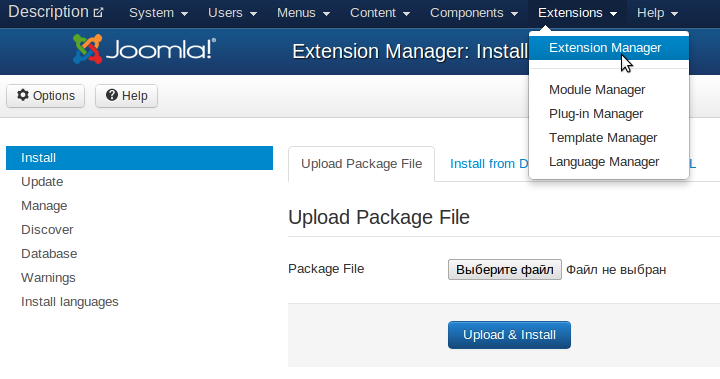Open Language Manager from the menu
The width and height of the screenshot is (720, 379).
(x=609, y=162)
